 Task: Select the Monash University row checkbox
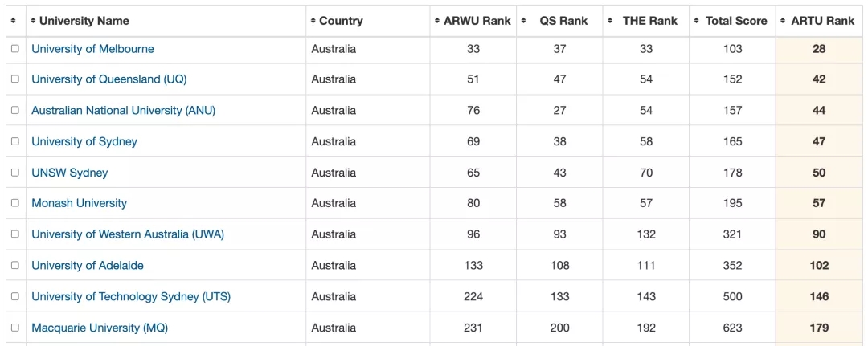click(x=15, y=203)
